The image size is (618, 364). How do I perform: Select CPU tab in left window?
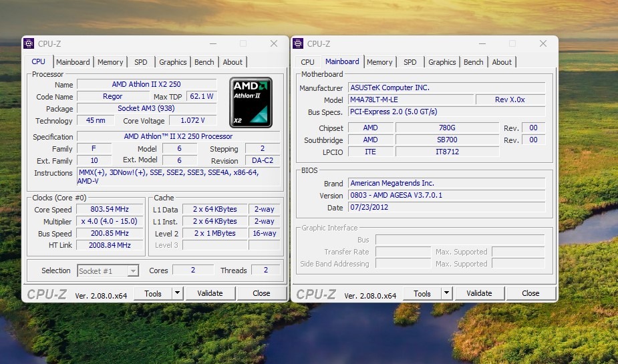coord(38,61)
